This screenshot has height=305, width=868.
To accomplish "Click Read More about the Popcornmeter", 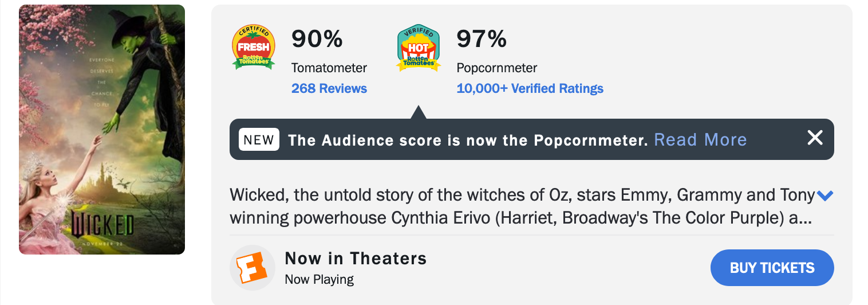I will click(700, 140).
